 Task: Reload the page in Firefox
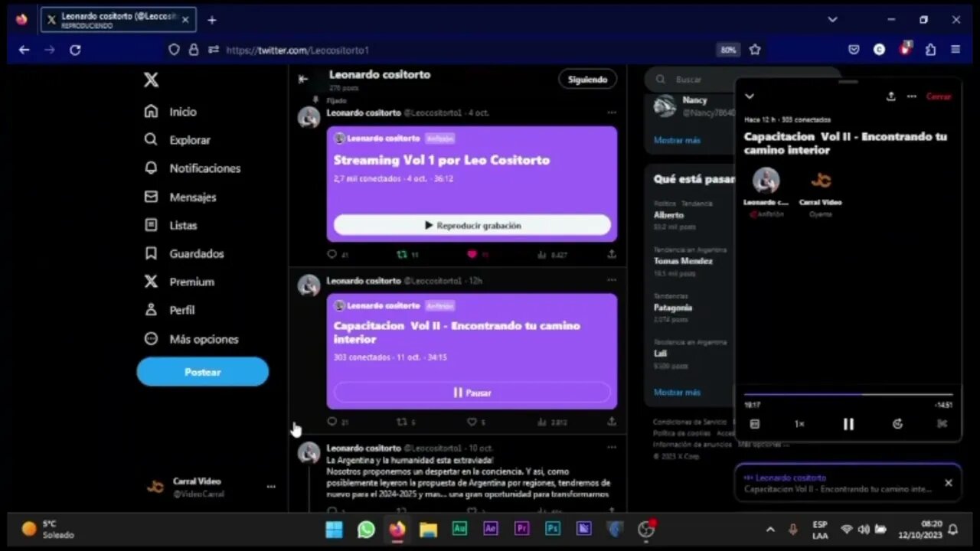click(x=75, y=50)
